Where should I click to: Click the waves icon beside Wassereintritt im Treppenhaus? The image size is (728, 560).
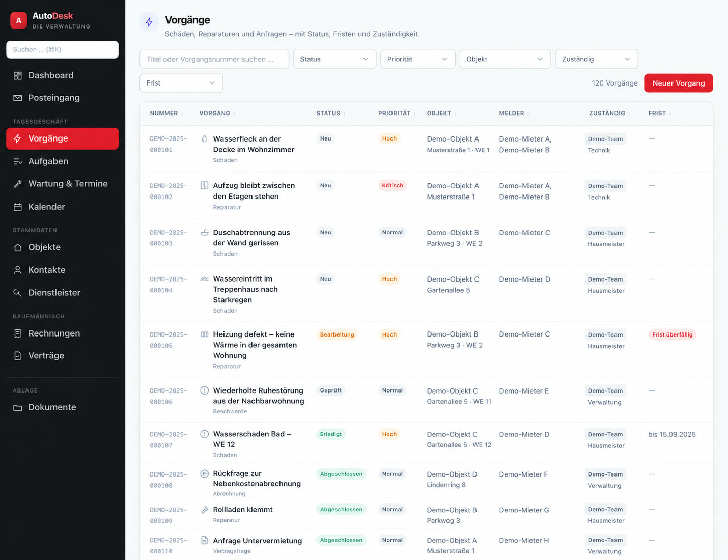(204, 279)
